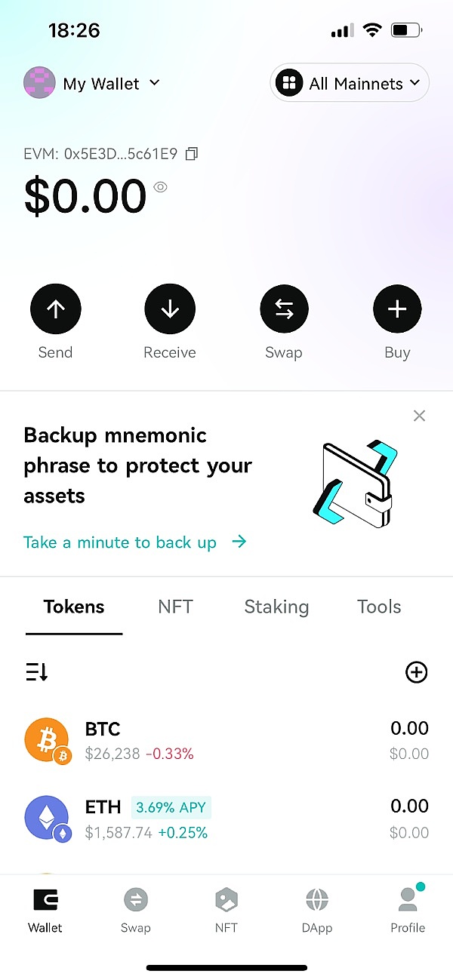Image resolution: width=453 pixels, height=980 pixels.
Task: Open the Swap item in bottom navigation
Action: (136, 910)
